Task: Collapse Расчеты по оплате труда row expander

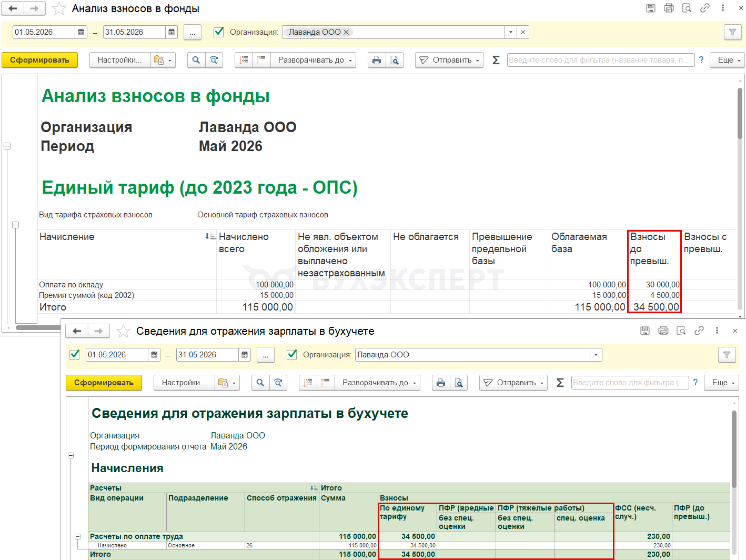Action: [78, 536]
